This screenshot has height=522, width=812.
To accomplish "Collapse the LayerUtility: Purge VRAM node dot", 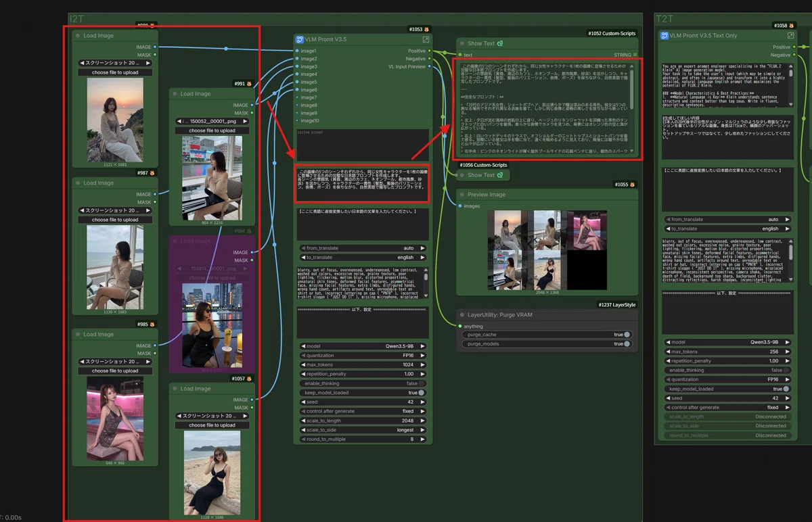I will click(x=462, y=315).
